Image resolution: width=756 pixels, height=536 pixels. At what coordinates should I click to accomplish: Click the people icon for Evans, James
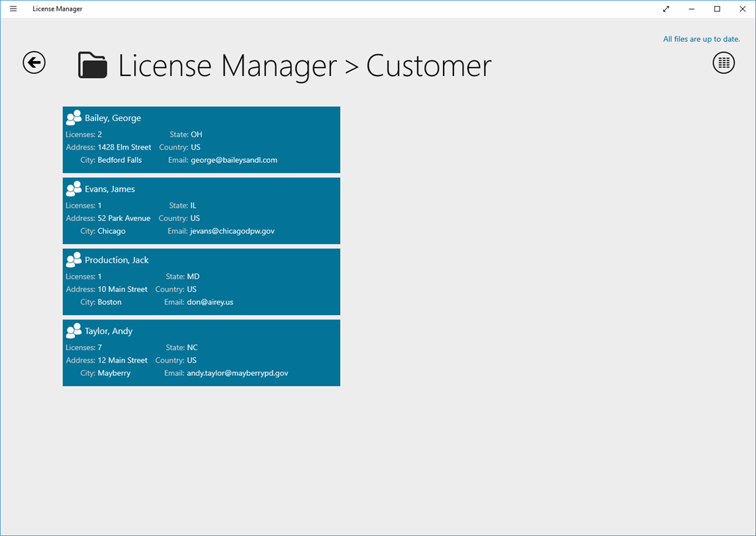[x=73, y=189]
